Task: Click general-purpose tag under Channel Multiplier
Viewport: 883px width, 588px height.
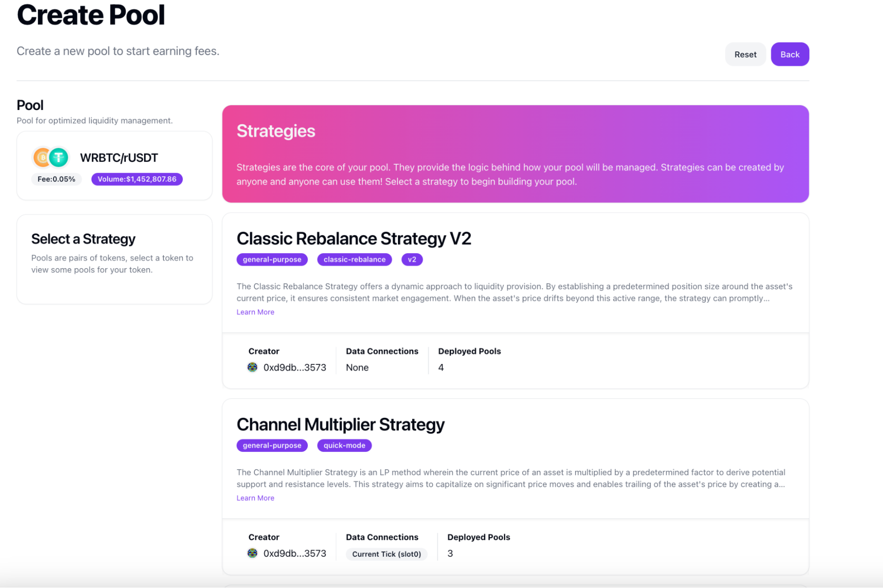Action: click(272, 445)
